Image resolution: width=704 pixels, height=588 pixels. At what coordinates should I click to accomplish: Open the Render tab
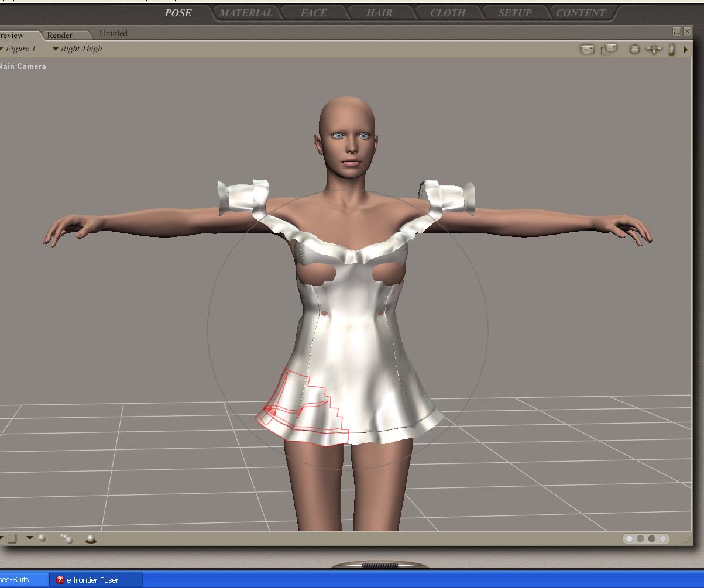[60, 35]
